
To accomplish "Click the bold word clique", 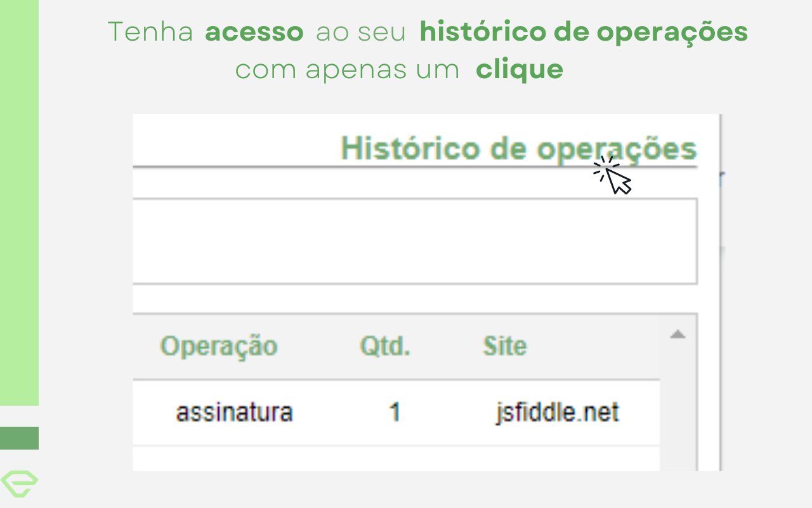I will (x=520, y=69).
